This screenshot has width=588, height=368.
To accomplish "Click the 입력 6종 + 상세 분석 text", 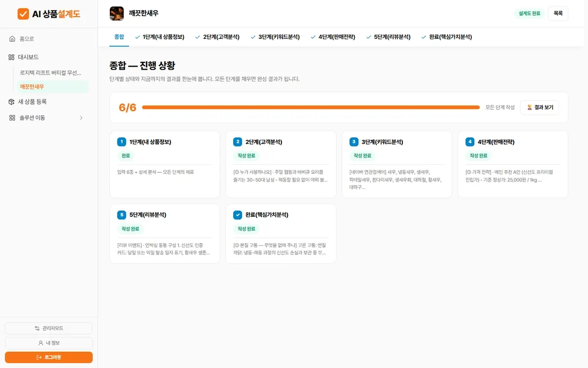I will coord(156,172).
